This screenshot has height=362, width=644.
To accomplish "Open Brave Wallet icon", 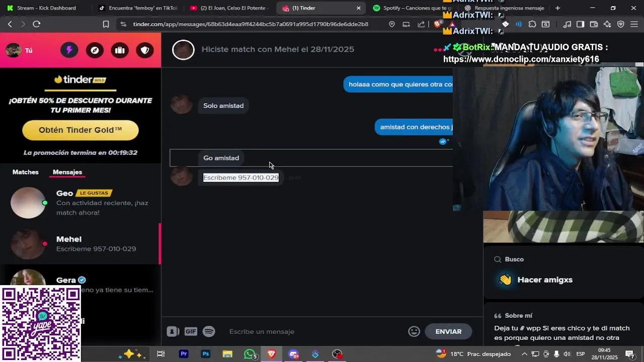I will tap(594, 24).
